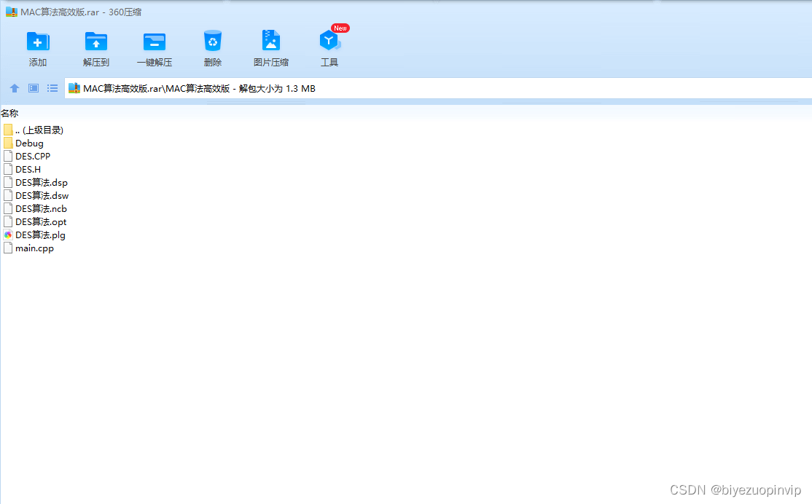Open the 工具 (Tools) icon
This screenshot has width=812, height=504.
click(x=329, y=41)
